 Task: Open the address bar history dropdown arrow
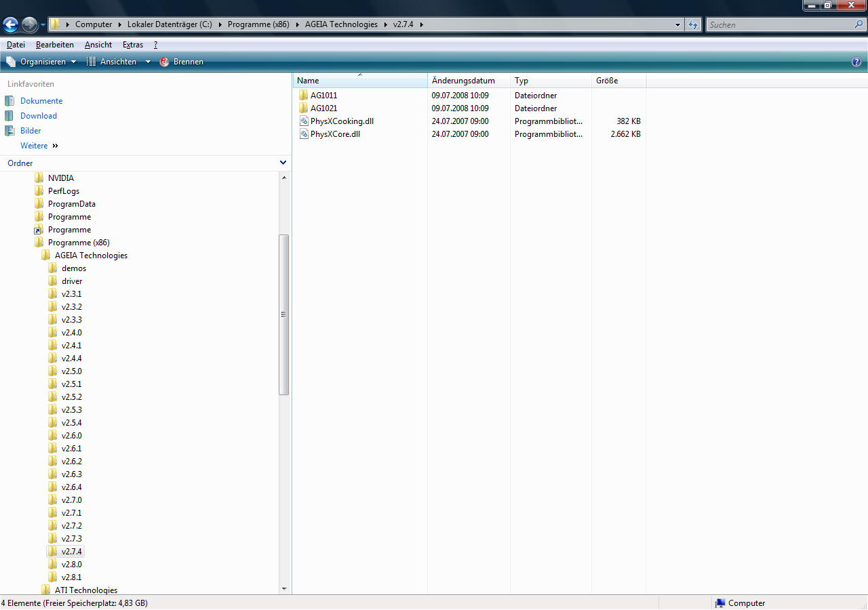[678, 24]
